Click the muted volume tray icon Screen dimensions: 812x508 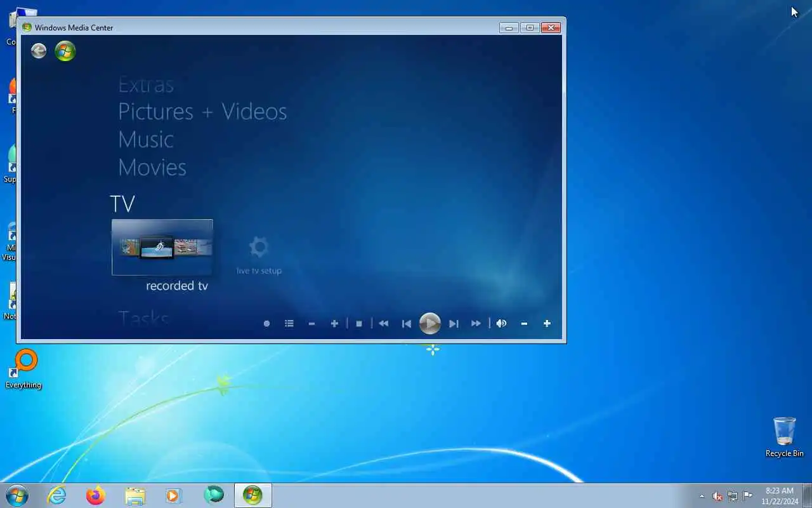coord(717,496)
